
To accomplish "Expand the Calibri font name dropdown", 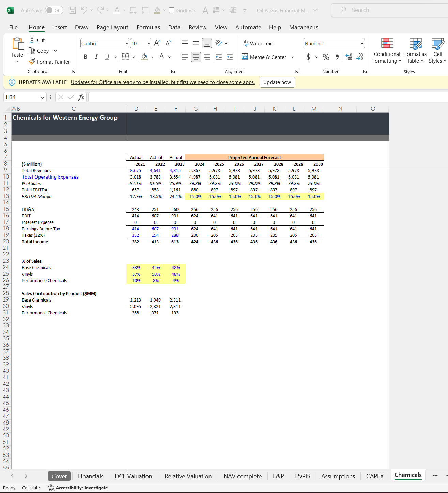I will tap(127, 43).
